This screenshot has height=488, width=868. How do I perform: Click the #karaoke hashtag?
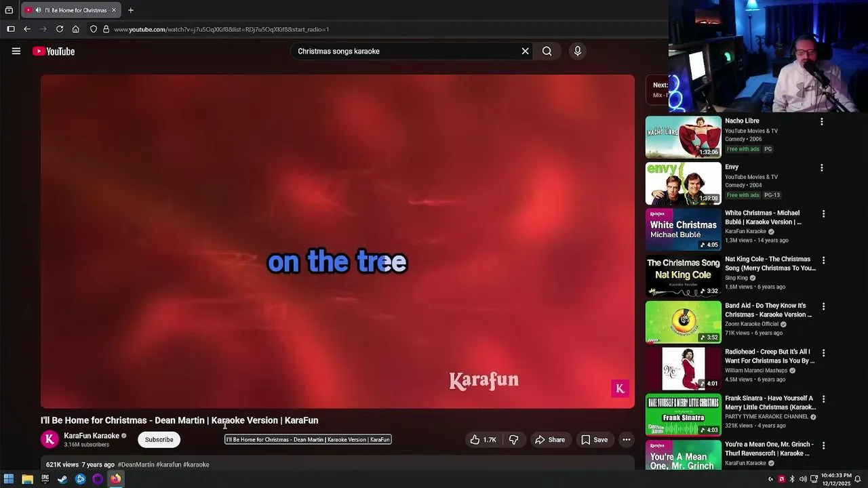[x=196, y=465]
